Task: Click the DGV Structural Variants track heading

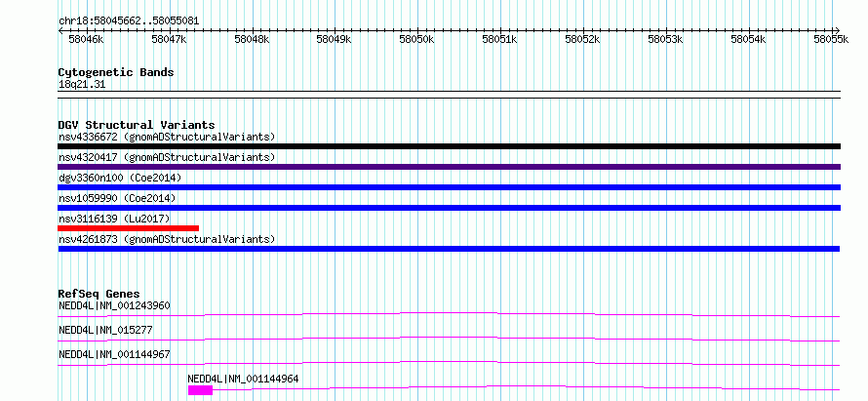Action: click(137, 125)
